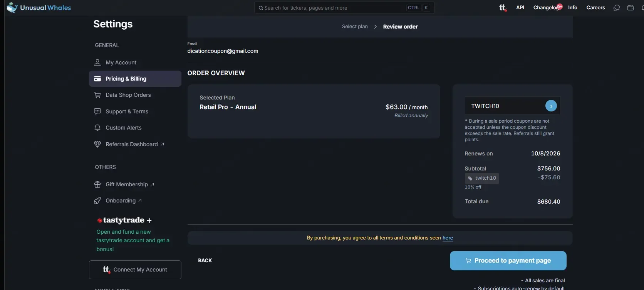The height and width of the screenshot is (290, 644).
Task: Click the Data Shop Orders cart icon
Action: [x=97, y=95]
